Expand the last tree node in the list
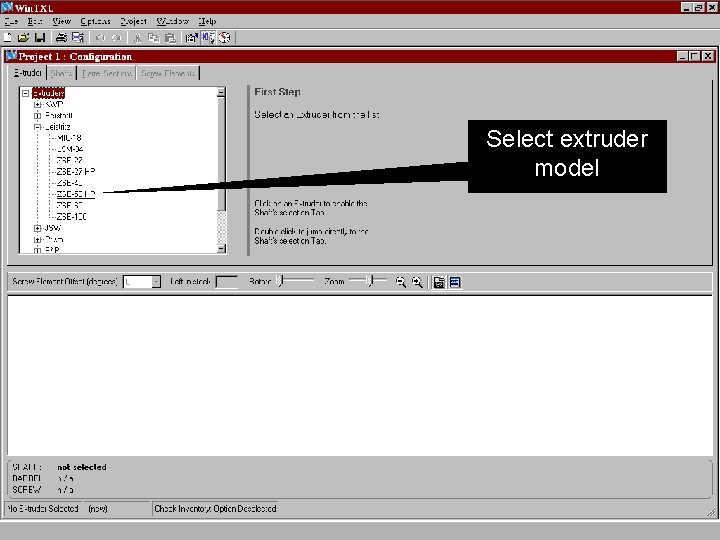Viewport: 720px width, 540px height. (38, 250)
